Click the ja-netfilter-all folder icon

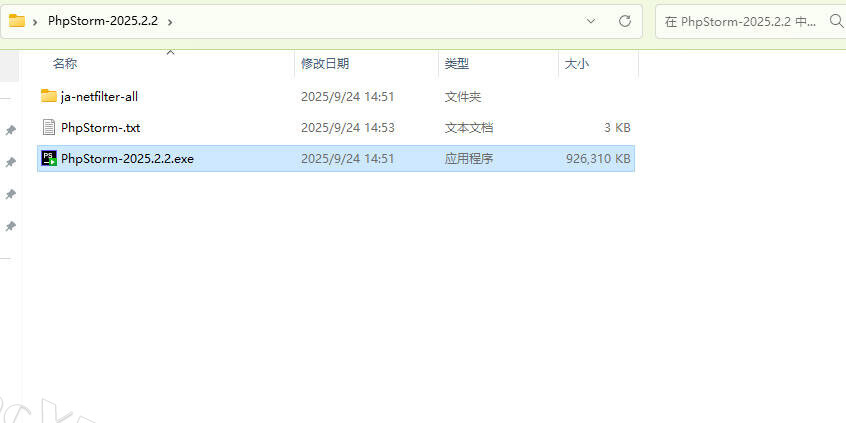coord(49,96)
